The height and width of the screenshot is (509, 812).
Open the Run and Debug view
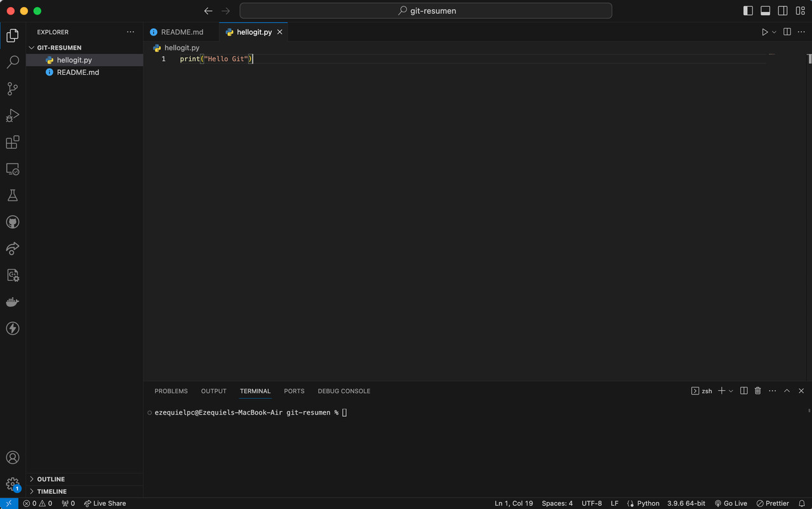(13, 116)
